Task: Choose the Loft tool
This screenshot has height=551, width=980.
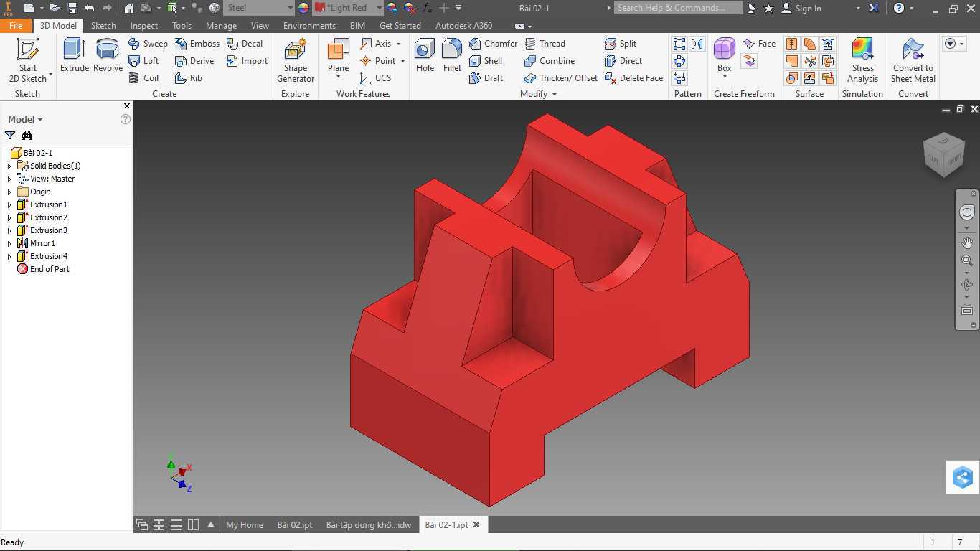Action: [143, 61]
